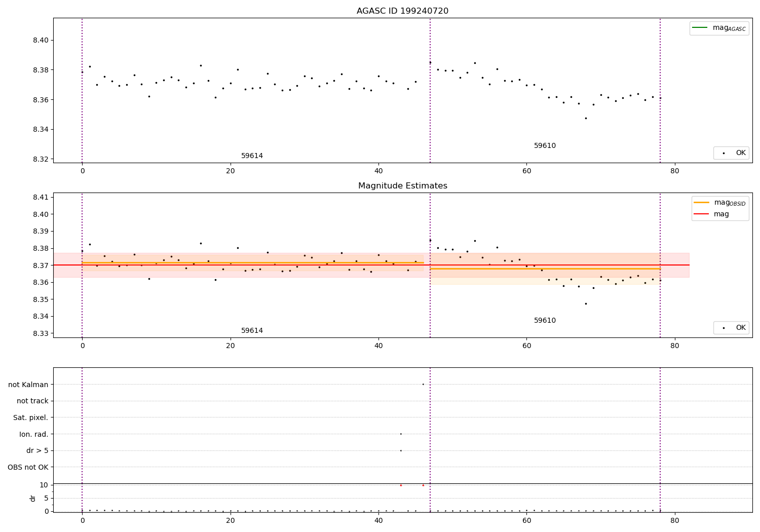Viewport: 760px width, 532px height.
Task: Click the right red triangle dr marker
Action: 423,485
